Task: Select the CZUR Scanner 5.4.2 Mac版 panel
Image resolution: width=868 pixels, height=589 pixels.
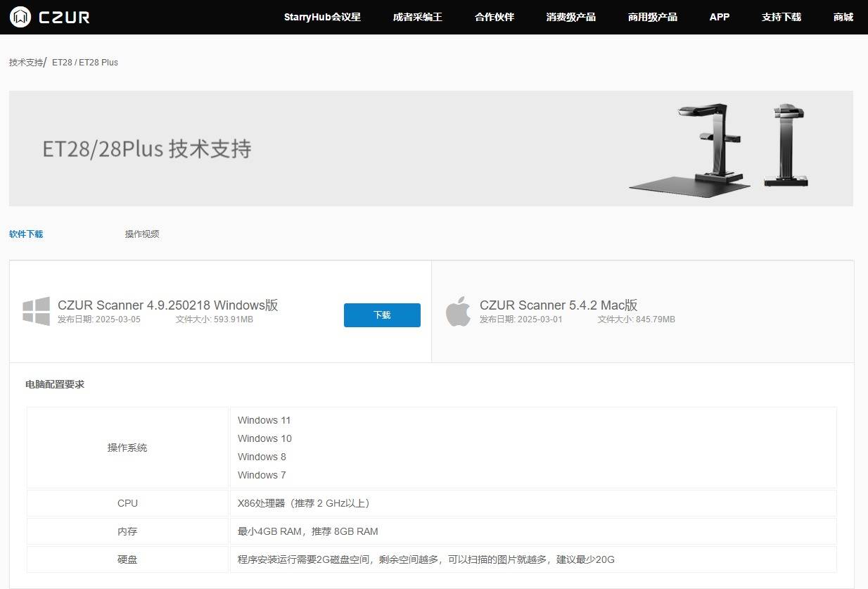Action: tap(642, 312)
